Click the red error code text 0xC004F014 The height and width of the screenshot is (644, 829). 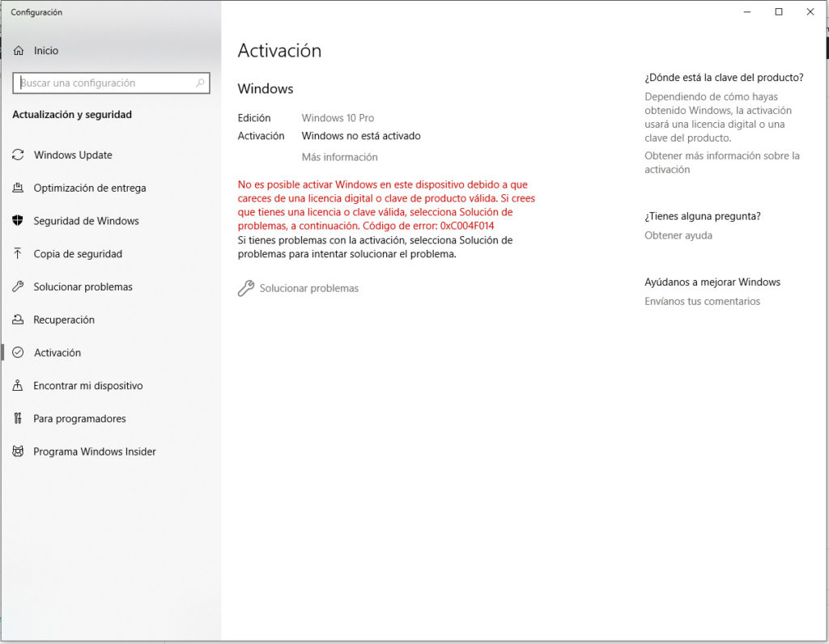coord(467,226)
